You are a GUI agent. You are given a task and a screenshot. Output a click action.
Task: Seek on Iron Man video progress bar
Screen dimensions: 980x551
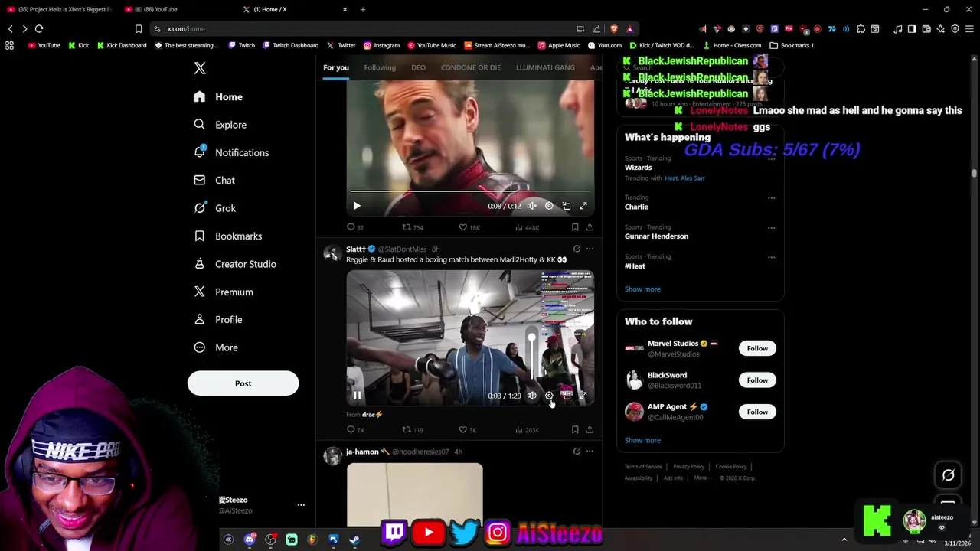[x=470, y=191]
